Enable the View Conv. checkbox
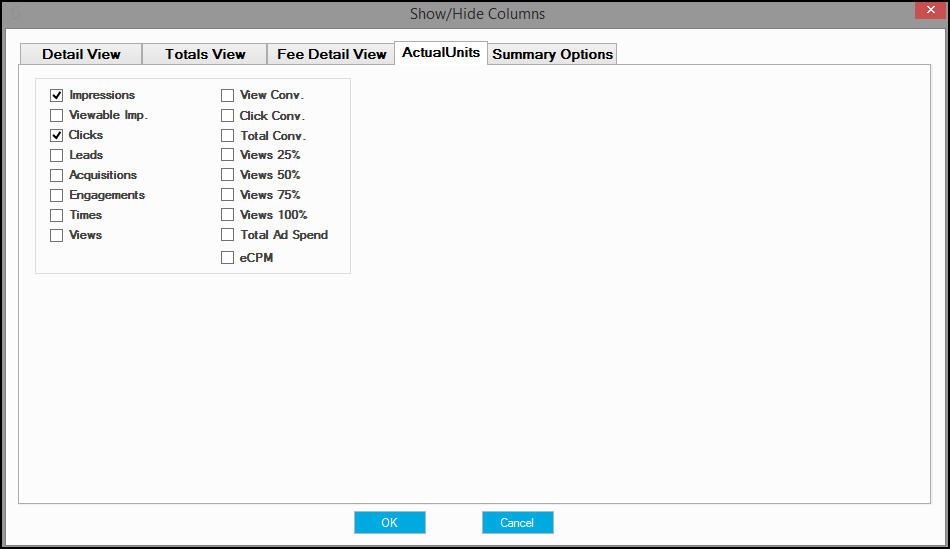Screen dimensions: 950x549 coord(227,95)
